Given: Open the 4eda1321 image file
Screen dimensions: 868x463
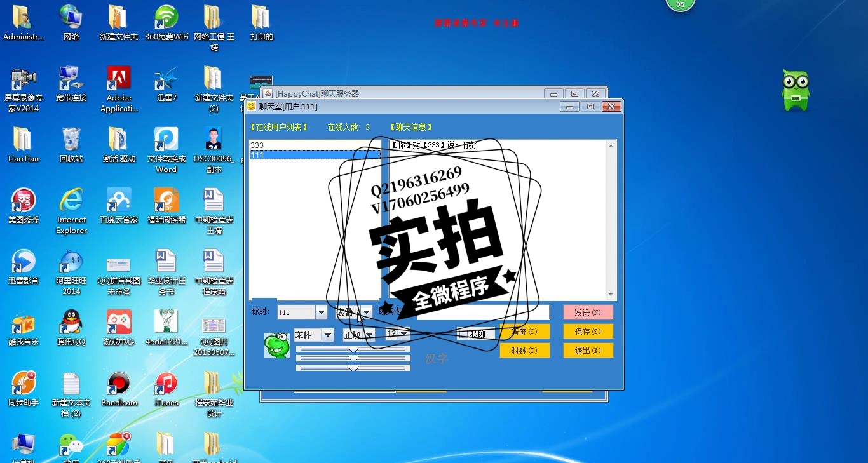Looking at the screenshot, I should coord(166,328).
